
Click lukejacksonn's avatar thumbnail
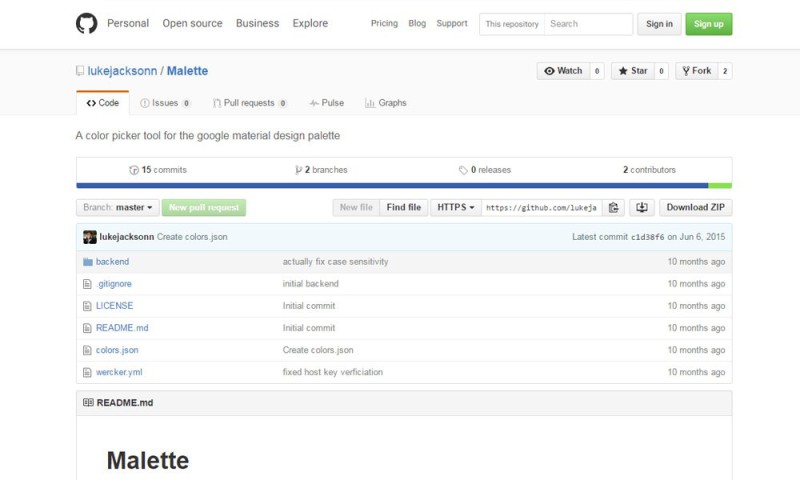89,237
